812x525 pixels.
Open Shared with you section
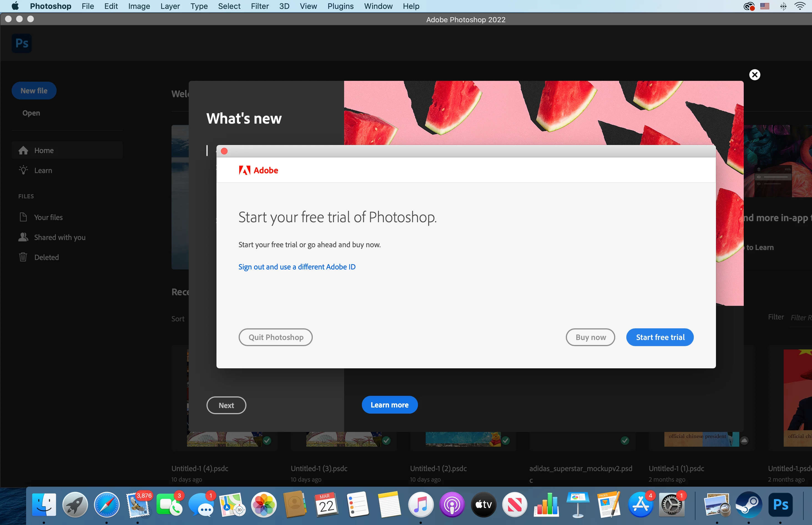click(x=60, y=237)
